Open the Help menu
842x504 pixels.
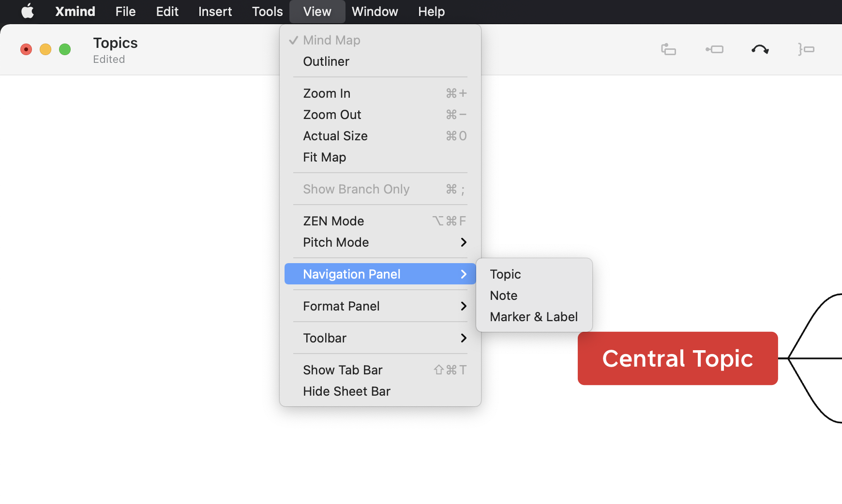click(431, 12)
